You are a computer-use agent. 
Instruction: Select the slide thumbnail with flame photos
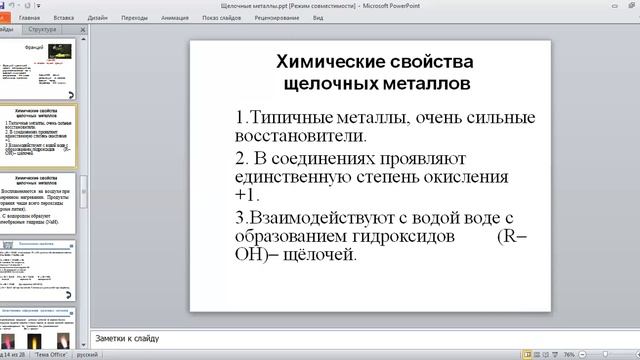tap(38, 329)
